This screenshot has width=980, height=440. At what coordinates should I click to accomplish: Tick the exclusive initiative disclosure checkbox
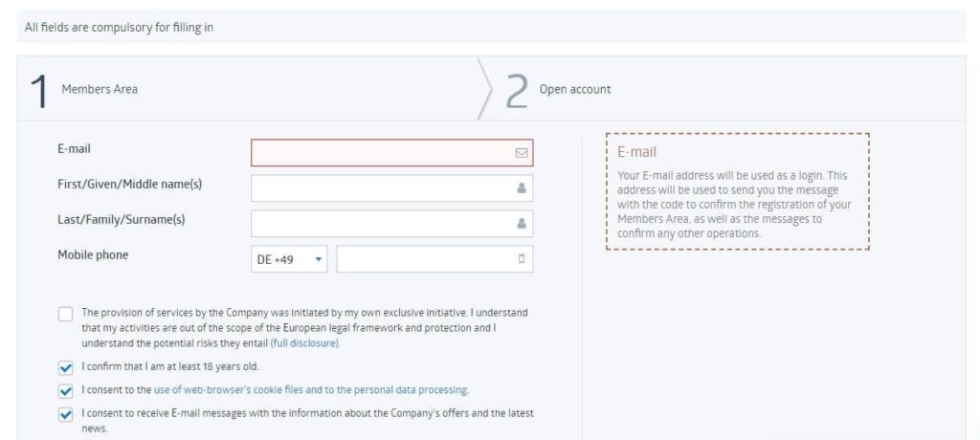(65, 314)
